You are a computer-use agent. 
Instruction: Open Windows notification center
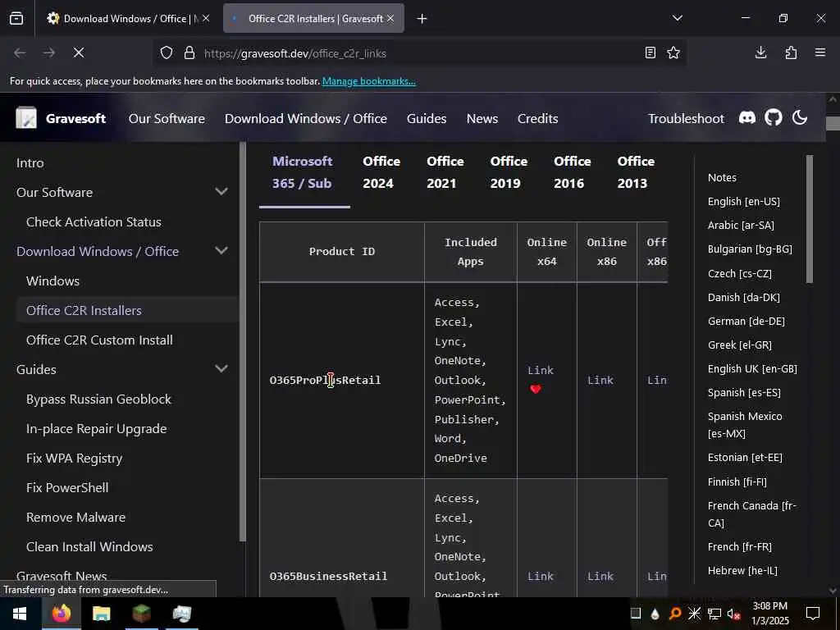tap(813, 614)
